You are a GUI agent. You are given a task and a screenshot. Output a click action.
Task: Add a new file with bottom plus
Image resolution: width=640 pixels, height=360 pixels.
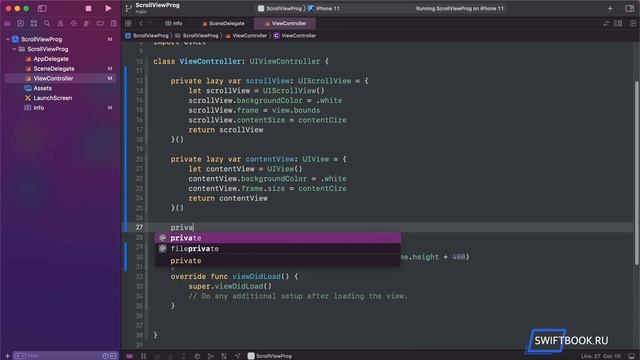[7, 356]
